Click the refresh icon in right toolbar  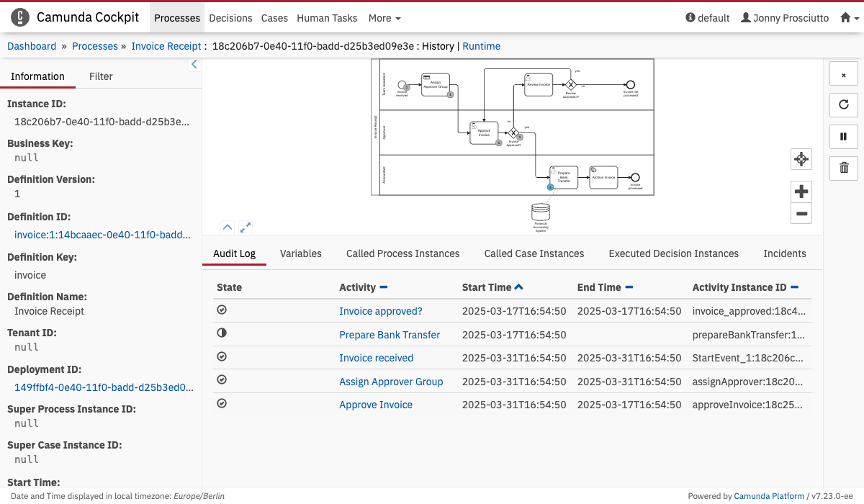(x=844, y=105)
